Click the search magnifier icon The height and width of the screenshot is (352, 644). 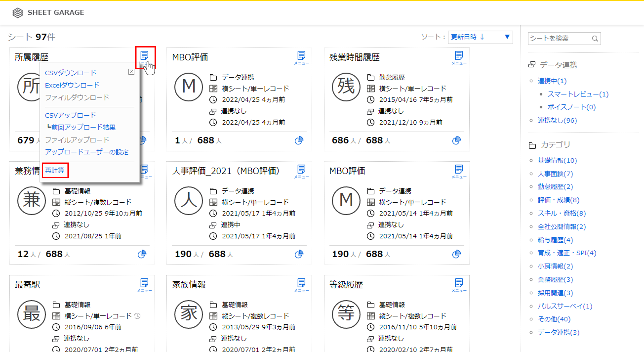(595, 39)
